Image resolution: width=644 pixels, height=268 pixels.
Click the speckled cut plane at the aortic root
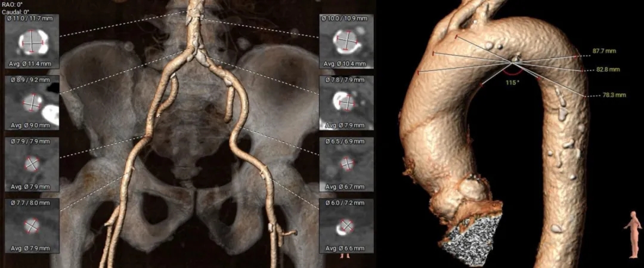[474, 239]
